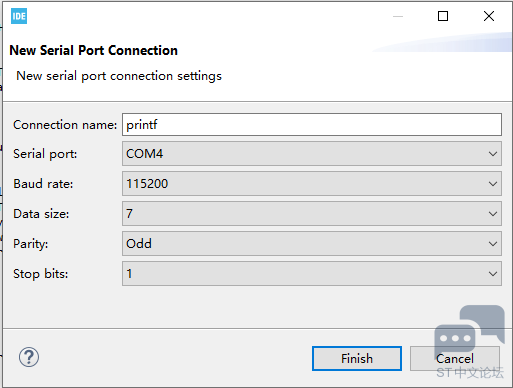
Task: Click the IDE logo in the title bar
Action: coord(19,16)
